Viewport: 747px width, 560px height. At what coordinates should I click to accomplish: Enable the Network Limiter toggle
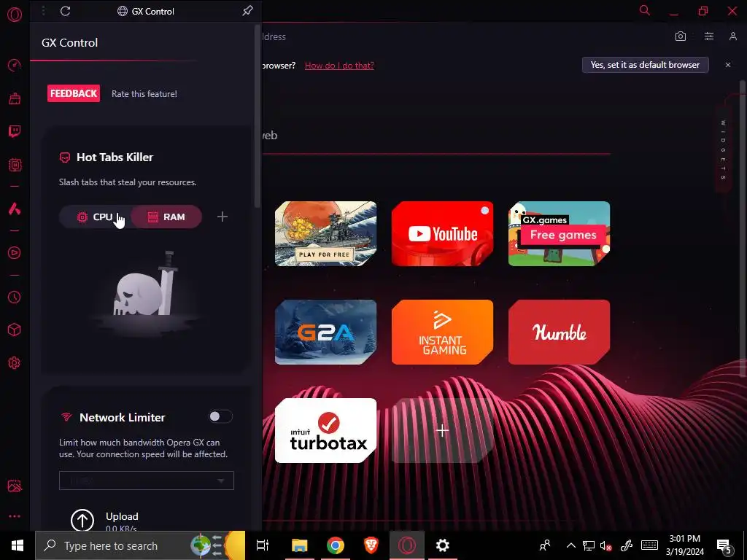(x=220, y=416)
